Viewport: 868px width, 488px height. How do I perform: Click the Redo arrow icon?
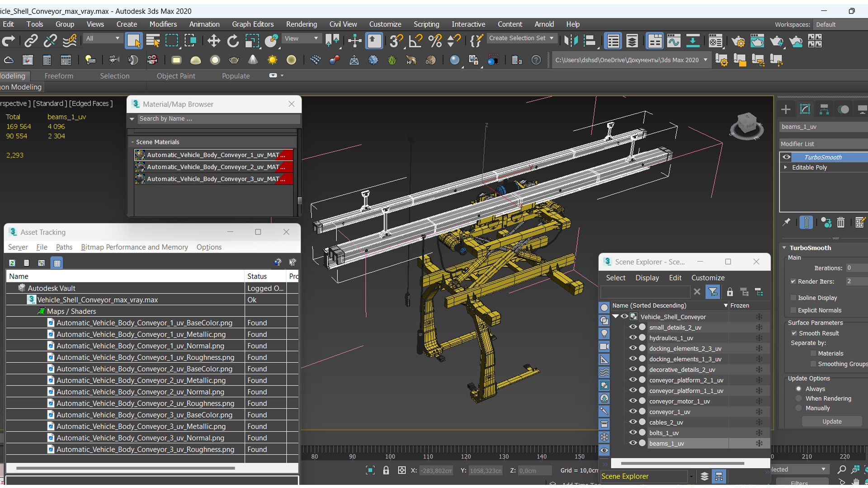(8, 41)
